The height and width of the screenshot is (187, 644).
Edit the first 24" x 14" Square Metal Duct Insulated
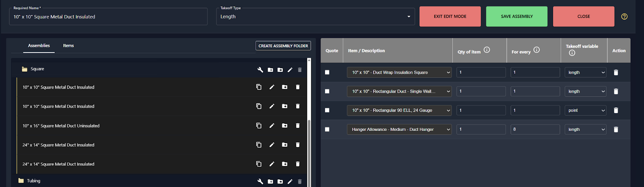pos(272,145)
